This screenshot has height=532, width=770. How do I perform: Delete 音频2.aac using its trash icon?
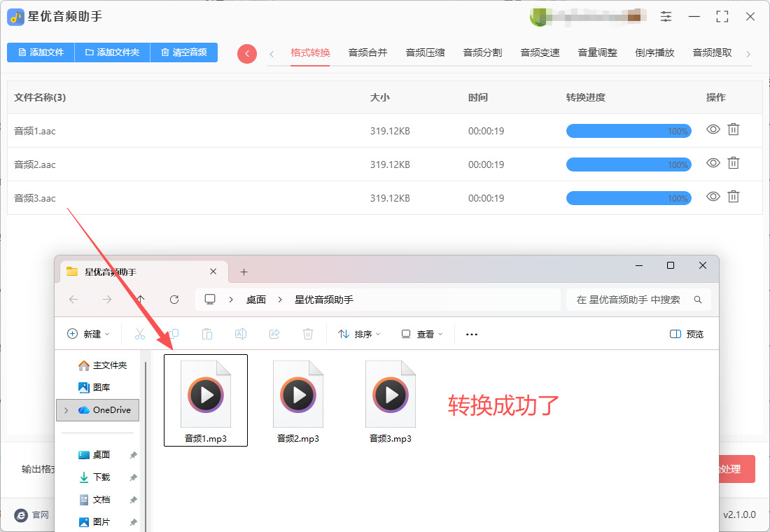tap(733, 162)
